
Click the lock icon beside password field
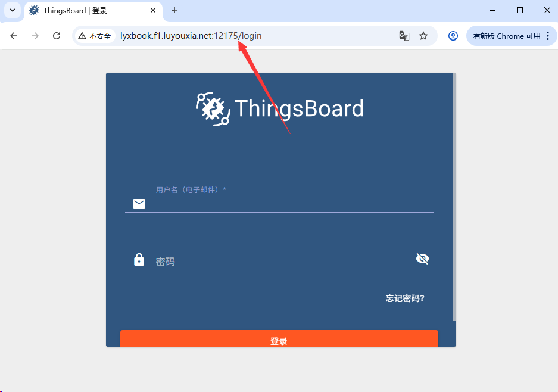[x=139, y=260]
